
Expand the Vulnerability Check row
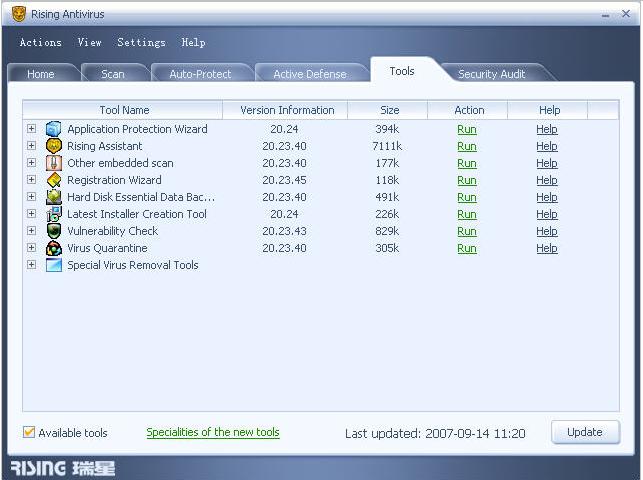31,231
